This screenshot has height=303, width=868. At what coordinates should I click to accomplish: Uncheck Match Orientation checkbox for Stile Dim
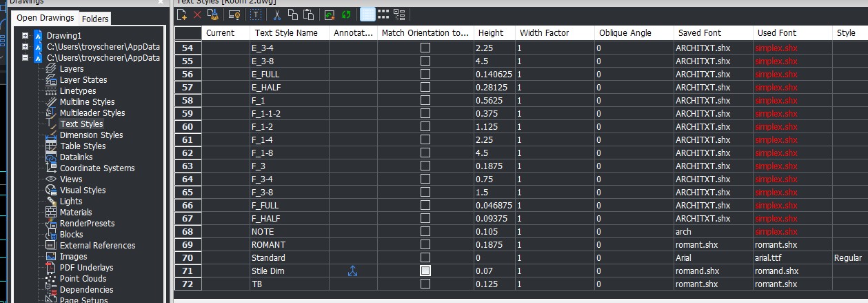click(x=425, y=271)
